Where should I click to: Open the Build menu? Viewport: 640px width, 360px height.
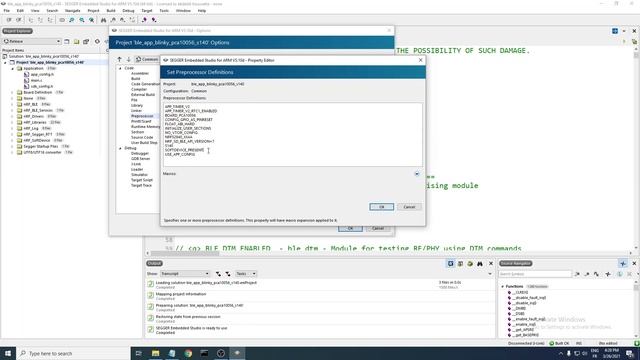(x=111, y=11)
